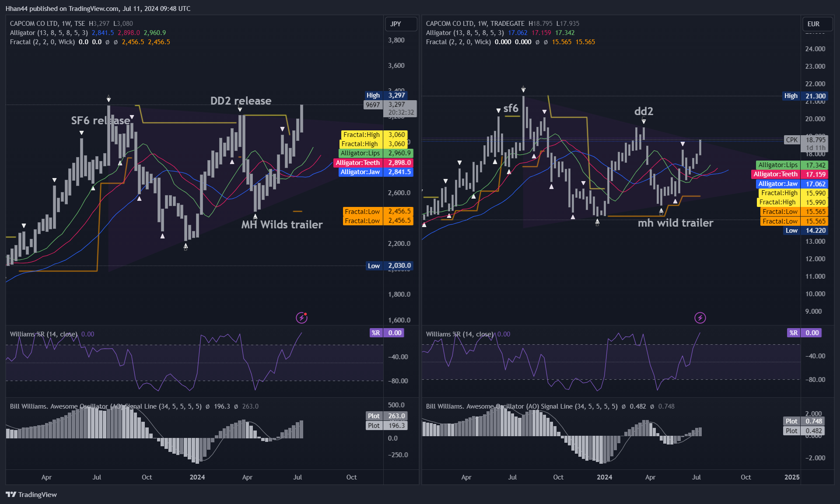Select the SF6 release annotation
Viewport: 840px width, 504px height.
pos(101,120)
